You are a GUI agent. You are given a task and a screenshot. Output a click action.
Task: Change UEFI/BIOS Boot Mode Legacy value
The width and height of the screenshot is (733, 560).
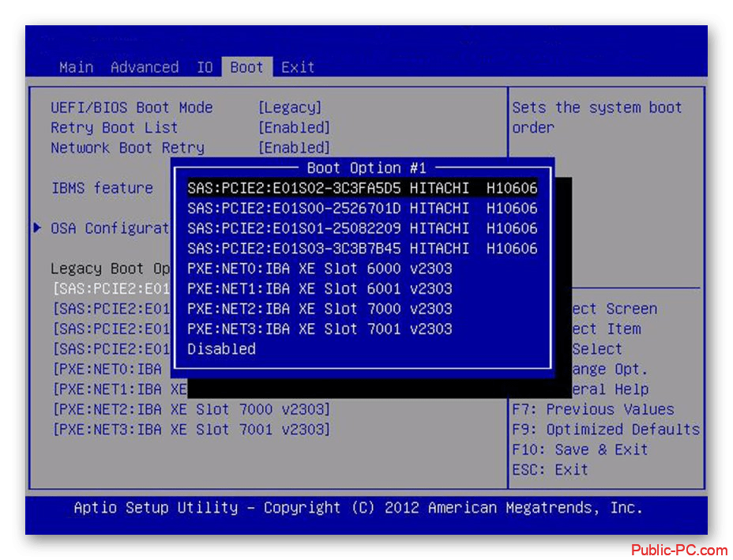[x=290, y=107]
